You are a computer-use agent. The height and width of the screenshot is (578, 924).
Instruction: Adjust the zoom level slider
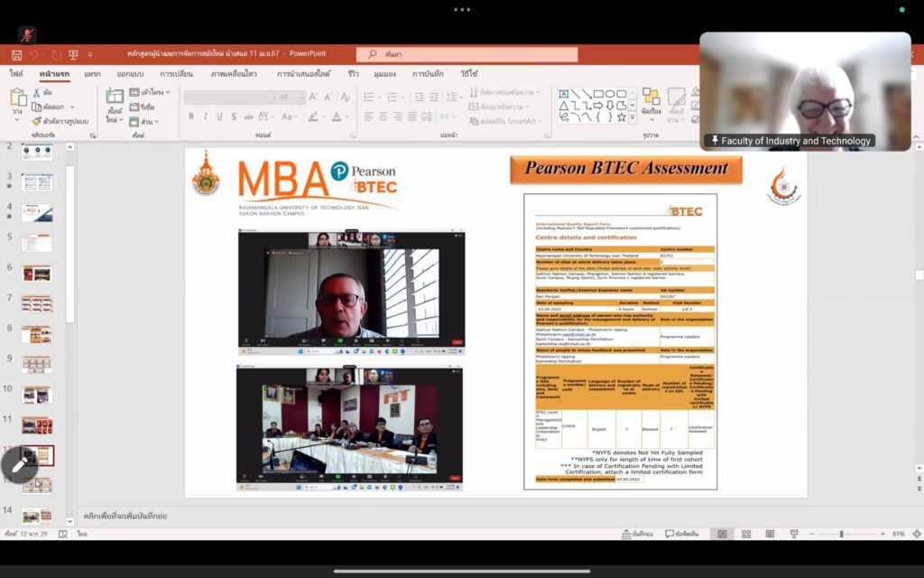841,534
